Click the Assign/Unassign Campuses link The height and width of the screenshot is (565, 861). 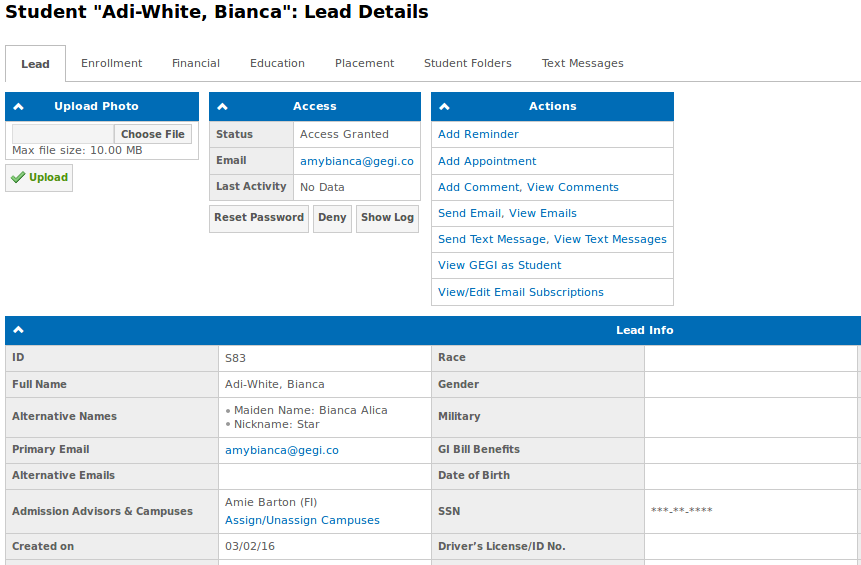tap(302, 520)
